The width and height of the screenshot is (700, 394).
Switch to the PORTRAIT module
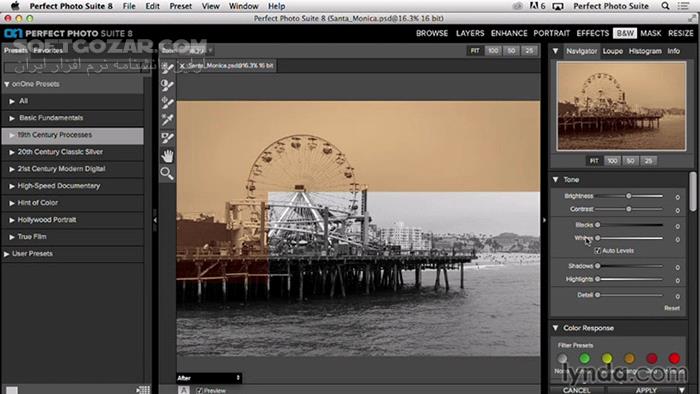(551, 33)
